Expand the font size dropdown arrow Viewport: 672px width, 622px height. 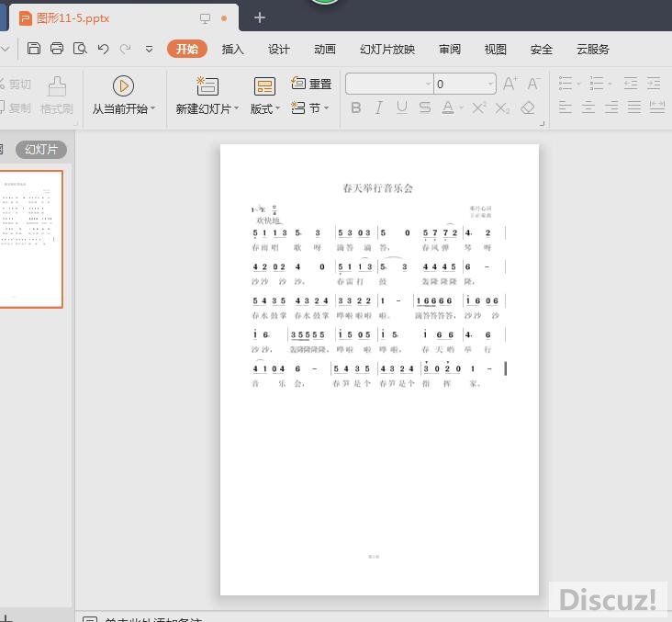491,85
